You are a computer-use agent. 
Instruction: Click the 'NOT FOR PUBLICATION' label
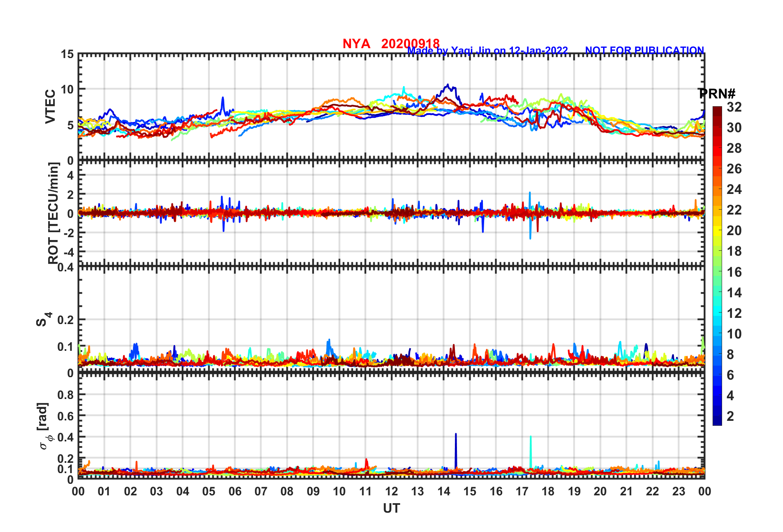(645, 50)
